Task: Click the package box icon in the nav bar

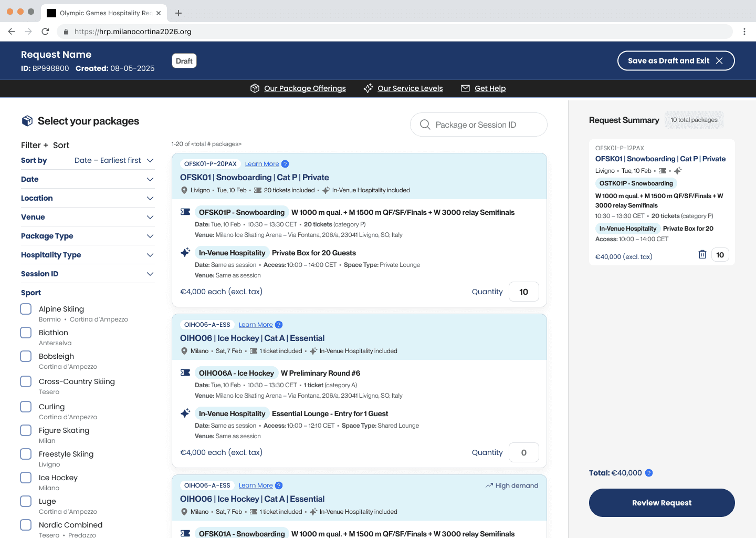Action: [255, 88]
